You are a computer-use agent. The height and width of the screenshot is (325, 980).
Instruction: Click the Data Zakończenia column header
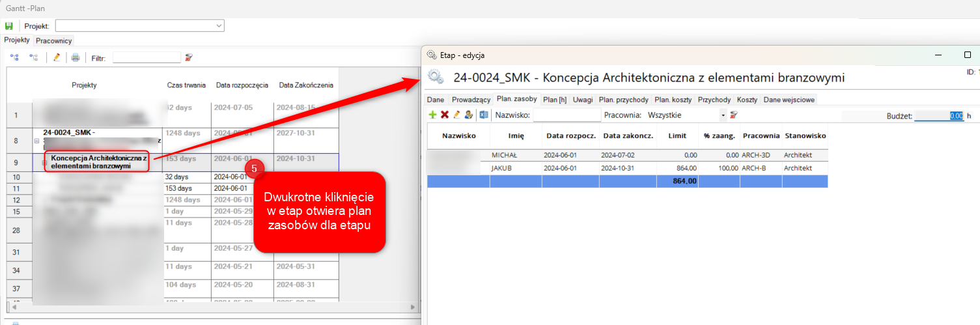click(x=306, y=85)
